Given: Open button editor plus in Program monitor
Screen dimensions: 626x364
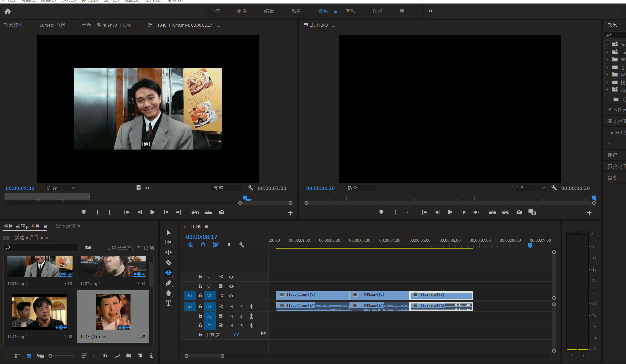Looking at the screenshot, I should pos(589,213).
